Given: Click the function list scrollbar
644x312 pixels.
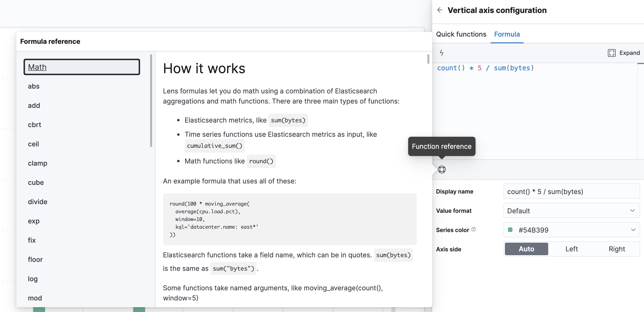Looking at the screenshot, I should [x=151, y=100].
